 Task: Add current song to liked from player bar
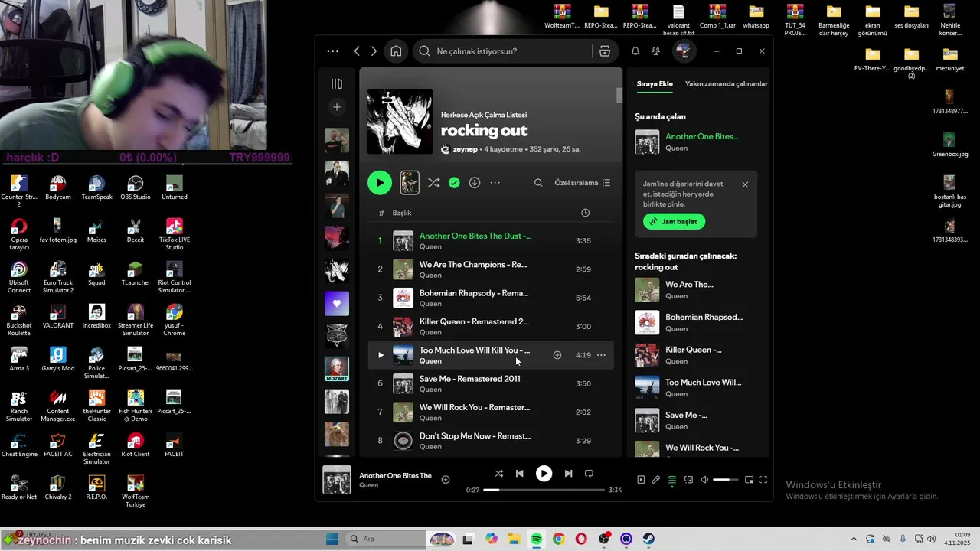pos(446,480)
